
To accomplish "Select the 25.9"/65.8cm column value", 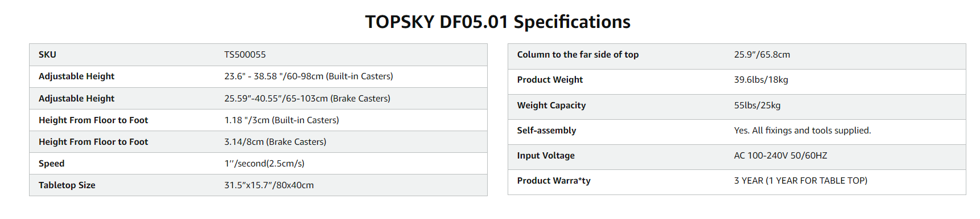I will coord(762,55).
